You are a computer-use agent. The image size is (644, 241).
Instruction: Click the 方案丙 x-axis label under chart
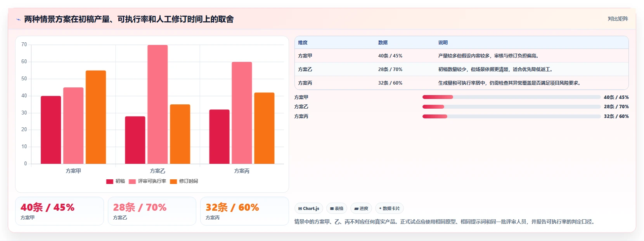coord(242,171)
